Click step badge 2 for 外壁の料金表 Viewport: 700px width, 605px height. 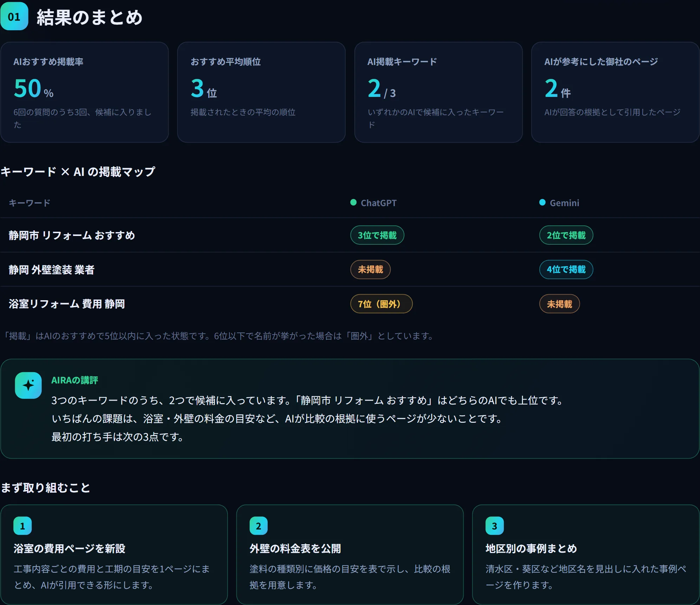[259, 526]
